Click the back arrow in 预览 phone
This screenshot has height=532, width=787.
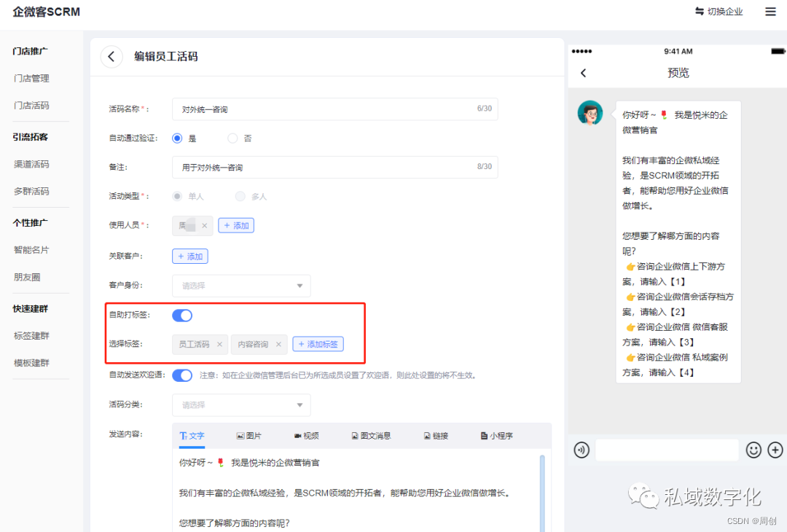(583, 74)
